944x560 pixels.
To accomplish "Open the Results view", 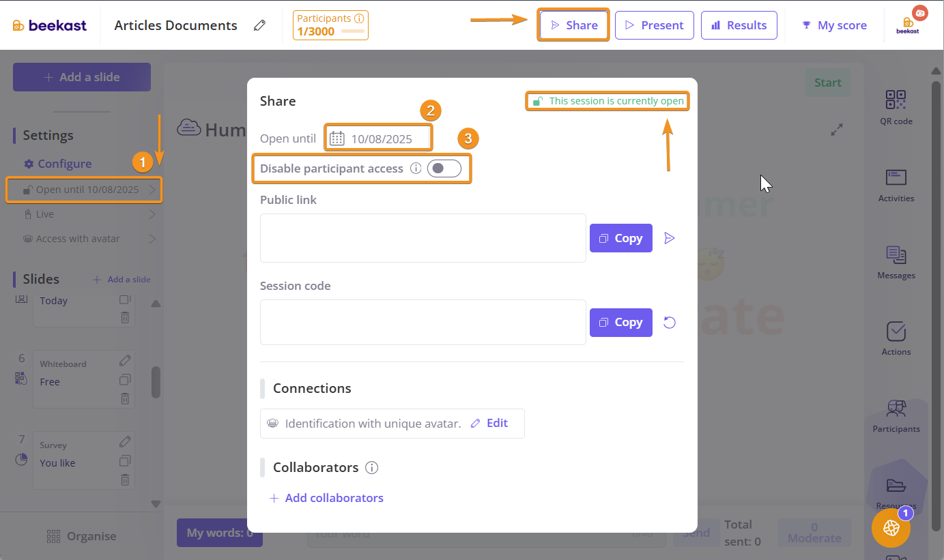I will coord(739,25).
